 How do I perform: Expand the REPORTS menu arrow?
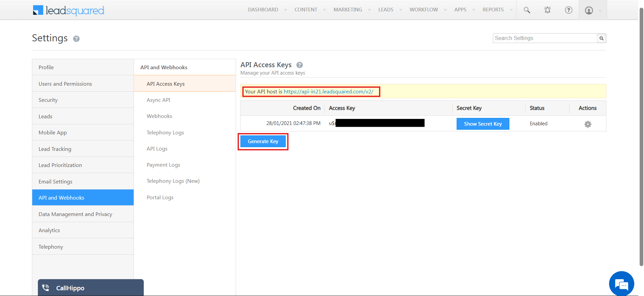coord(511,10)
